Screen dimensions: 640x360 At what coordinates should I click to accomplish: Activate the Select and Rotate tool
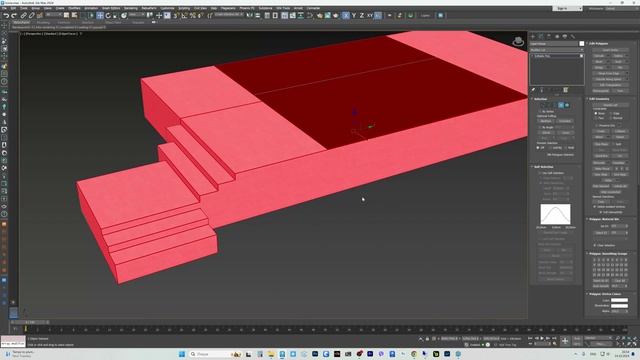108,16
